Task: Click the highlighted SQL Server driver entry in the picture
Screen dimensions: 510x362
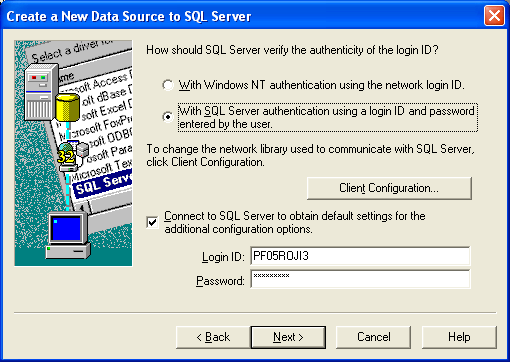Action: point(103,184)
